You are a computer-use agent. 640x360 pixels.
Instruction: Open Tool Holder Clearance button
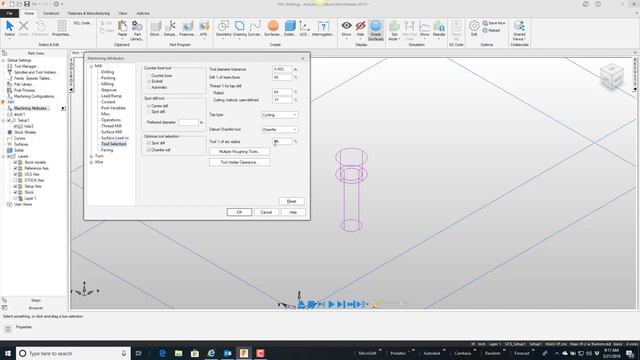point(240,162)
